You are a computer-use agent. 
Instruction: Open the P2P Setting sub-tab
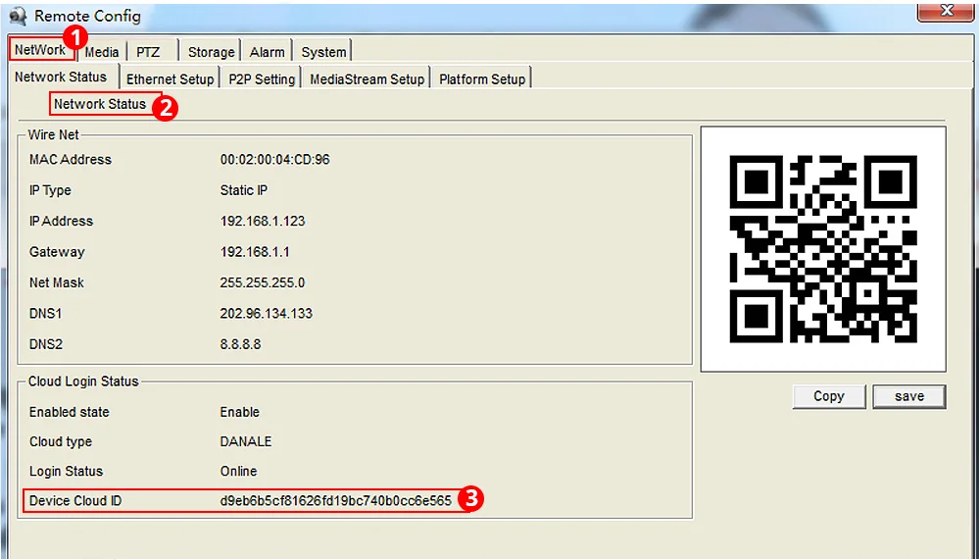(x=262, y=79)
